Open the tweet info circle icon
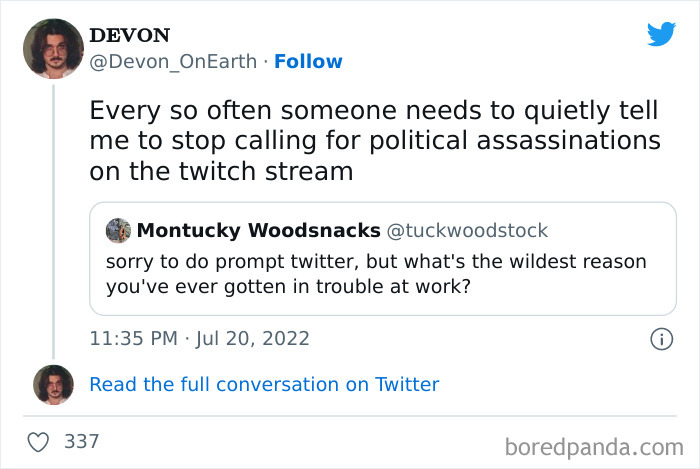 pos(660,339)
